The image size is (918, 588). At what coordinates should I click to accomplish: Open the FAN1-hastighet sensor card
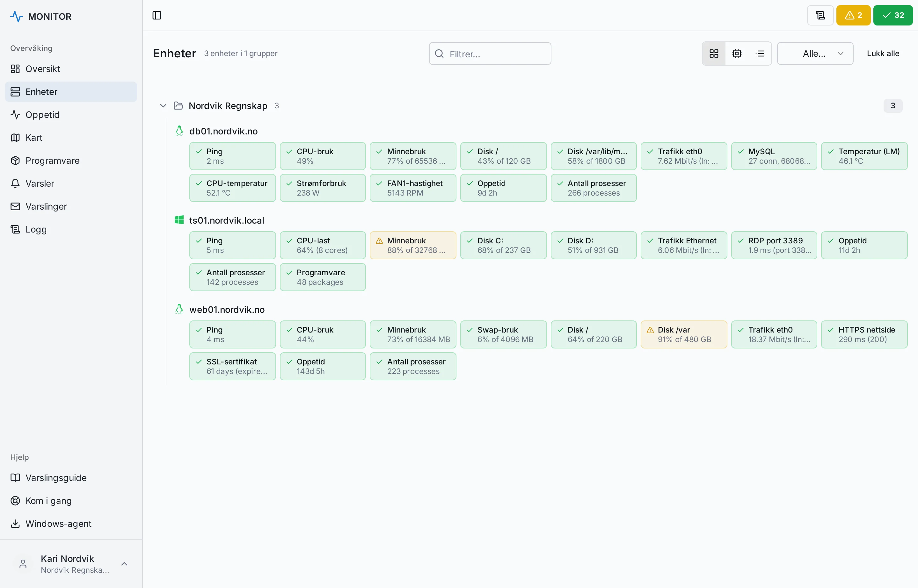[x=412, y=188]
